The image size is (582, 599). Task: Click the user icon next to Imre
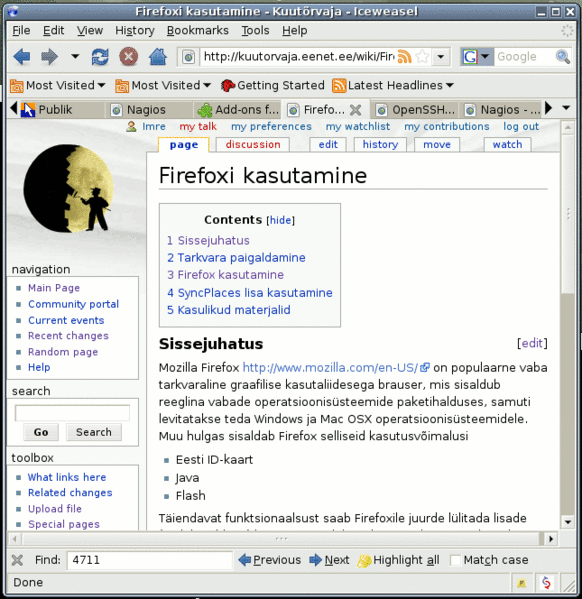[131, 126]
